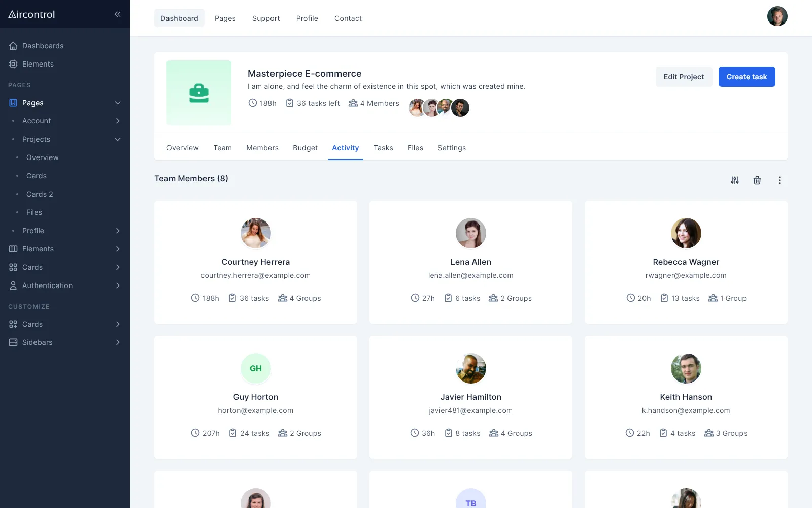Click the green briefcase project icon
812x508 pixels.
(x=199, y=93)
